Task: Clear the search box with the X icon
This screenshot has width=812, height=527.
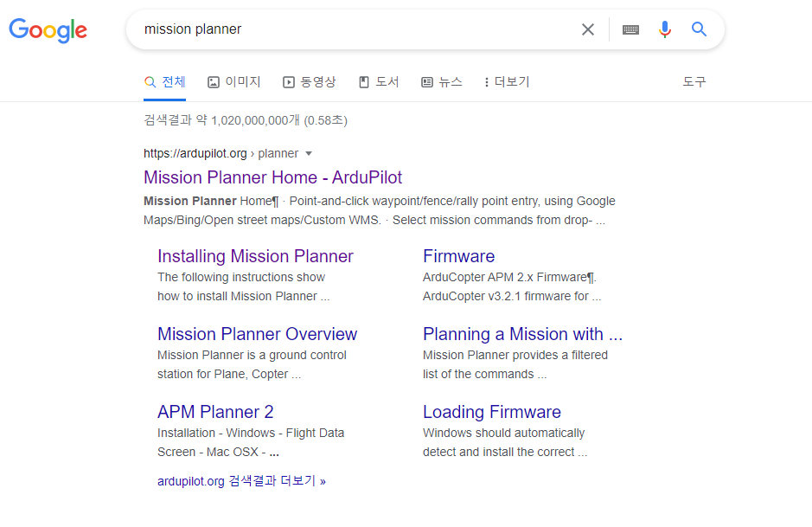Action: pos(588,29)
